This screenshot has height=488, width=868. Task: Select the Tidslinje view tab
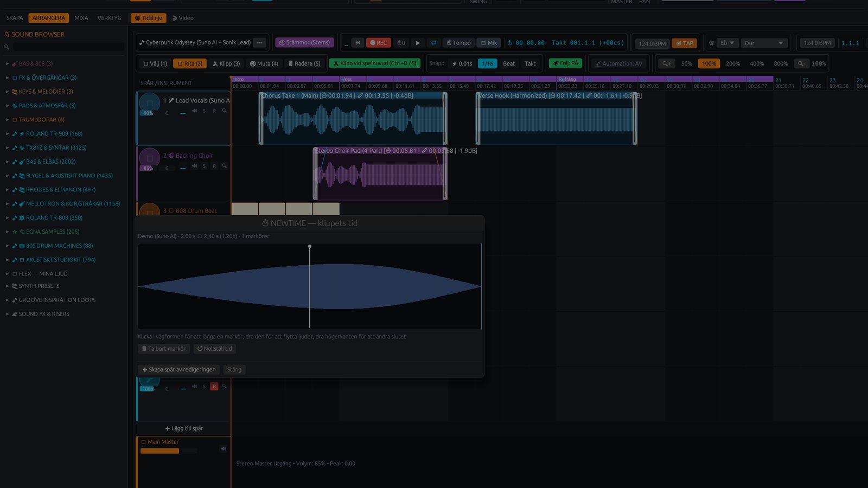pyautogui.click(x=148, y=18)
